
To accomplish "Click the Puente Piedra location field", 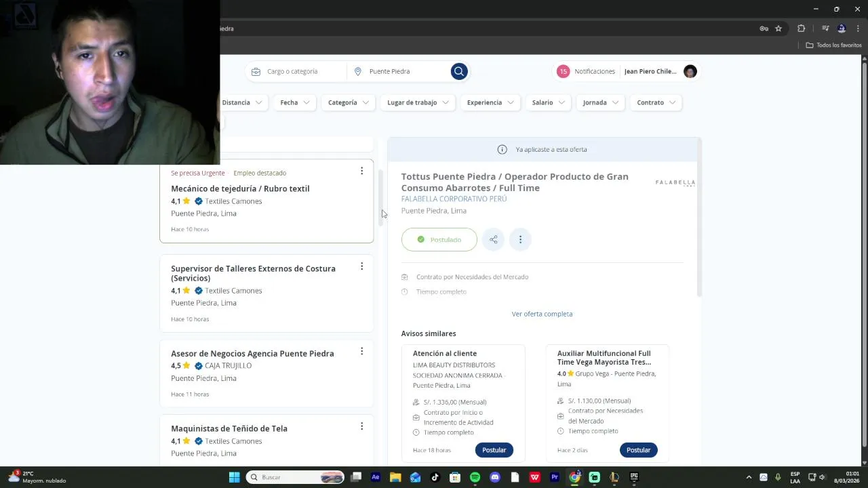I will 400,71.
